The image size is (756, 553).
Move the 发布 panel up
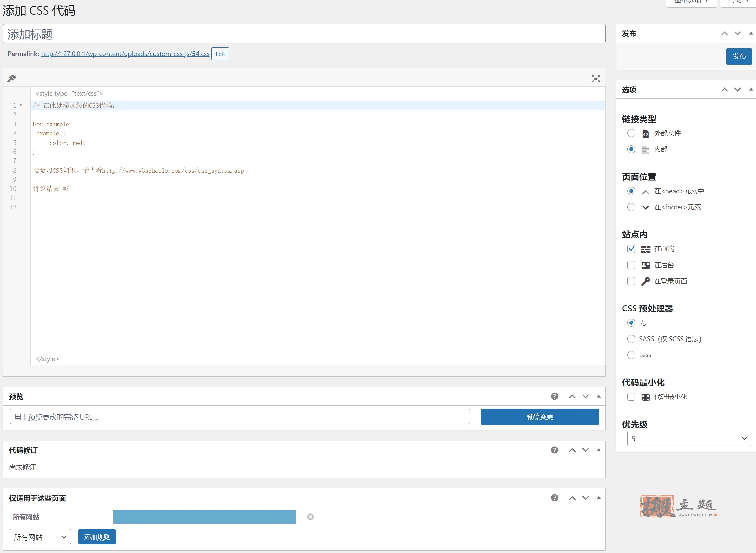click(724, 33)
